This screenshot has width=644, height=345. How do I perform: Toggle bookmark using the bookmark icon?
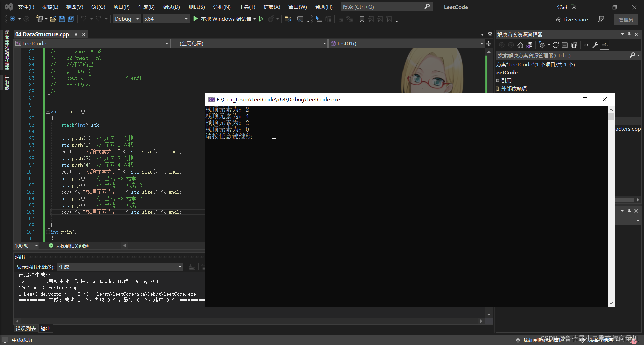tap(362, 19)
